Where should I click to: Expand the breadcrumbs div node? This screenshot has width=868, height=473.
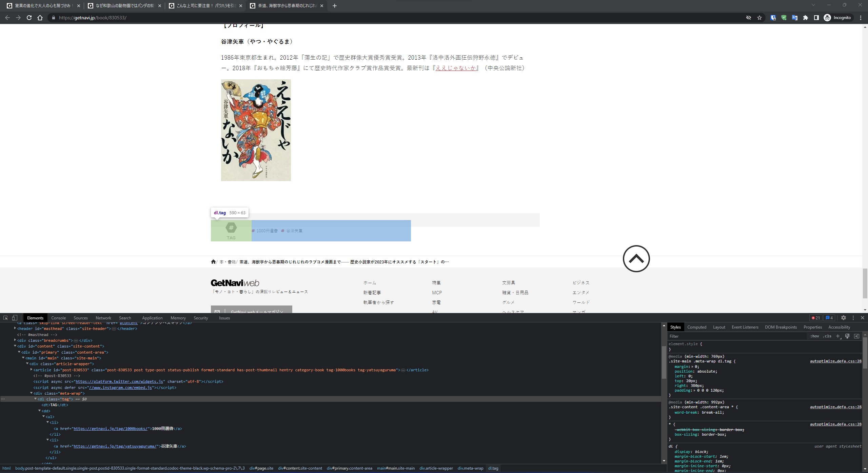click(x=15, y=340)
